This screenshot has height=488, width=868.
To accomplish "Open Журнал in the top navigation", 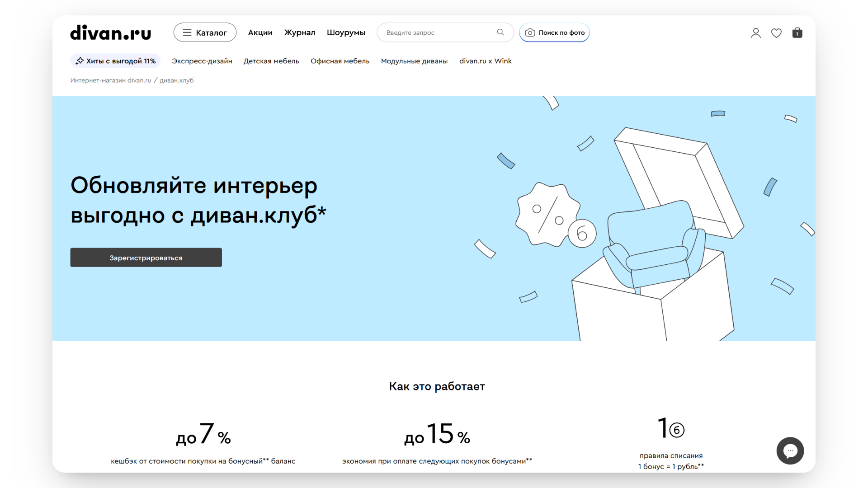I will click(299, 33).
